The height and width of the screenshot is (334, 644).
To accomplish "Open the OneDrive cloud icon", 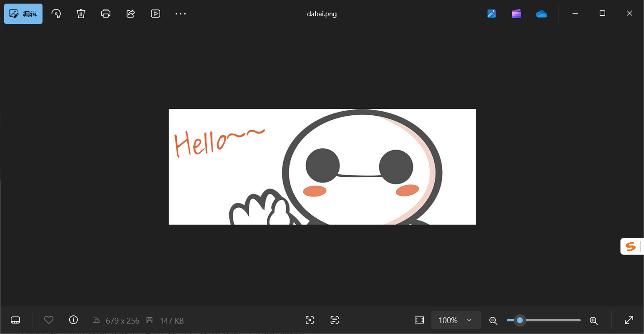I will point(541,14).
